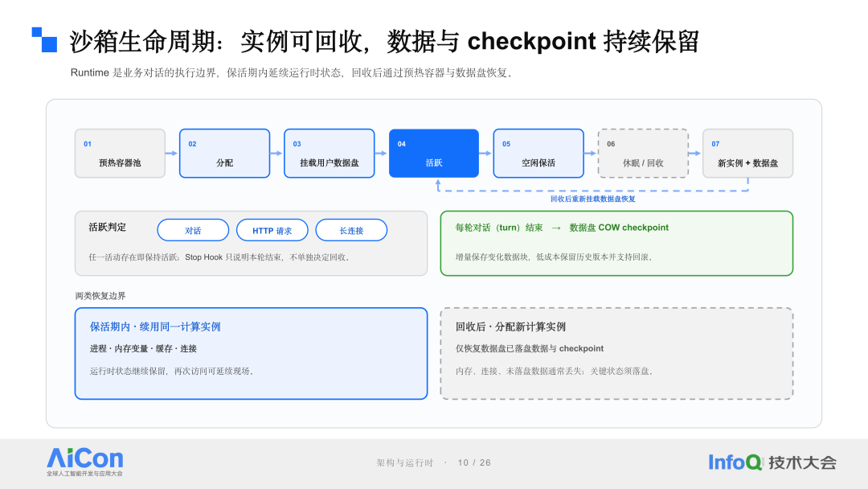Click the 架构与运行时 footer label
Viewport: 868px width, 489px height.
(404, 462)
